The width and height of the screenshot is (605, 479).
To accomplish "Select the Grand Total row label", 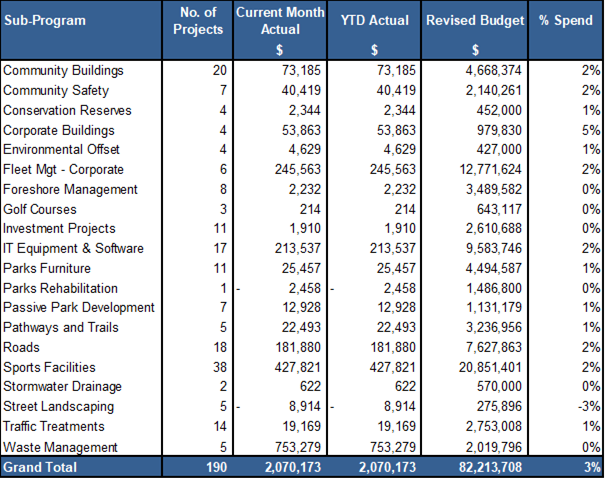I will click(40, 467).
